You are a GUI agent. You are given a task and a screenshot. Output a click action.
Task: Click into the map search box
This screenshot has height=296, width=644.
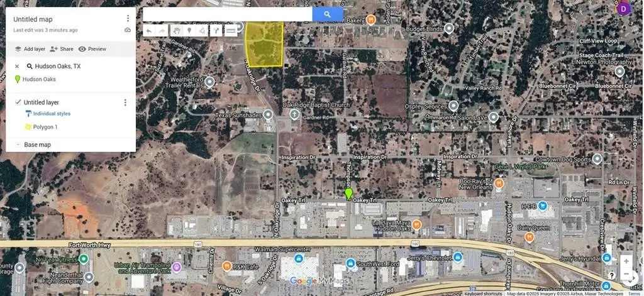(228, 14)
